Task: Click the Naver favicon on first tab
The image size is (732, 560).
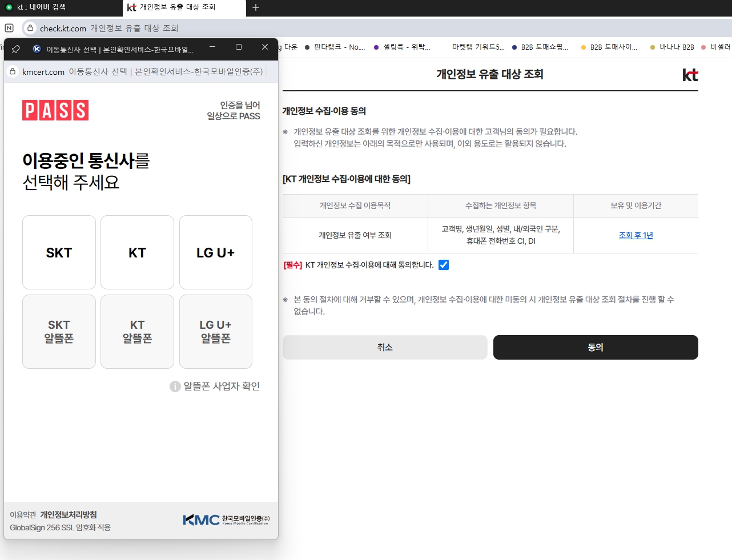Action: pos(9,7)
